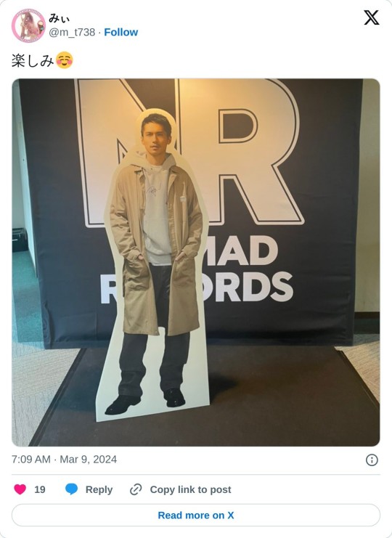
Task: Click the 楽しみ post text
Action: coord(33,61)
